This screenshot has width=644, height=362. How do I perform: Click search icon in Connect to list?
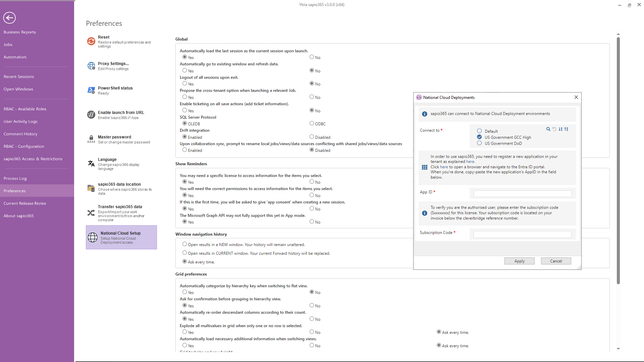click(x=548, y=129)
